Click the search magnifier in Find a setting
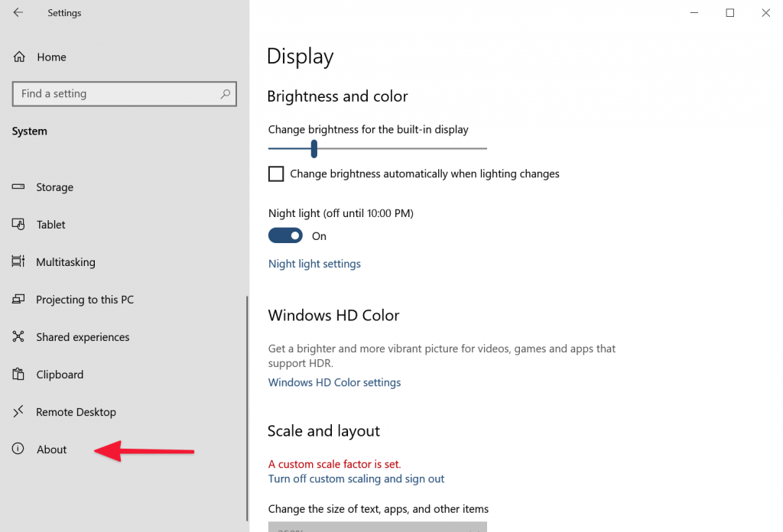Viewport: 783px width, 532px height. pyautogui.click(x=226, y=93)
